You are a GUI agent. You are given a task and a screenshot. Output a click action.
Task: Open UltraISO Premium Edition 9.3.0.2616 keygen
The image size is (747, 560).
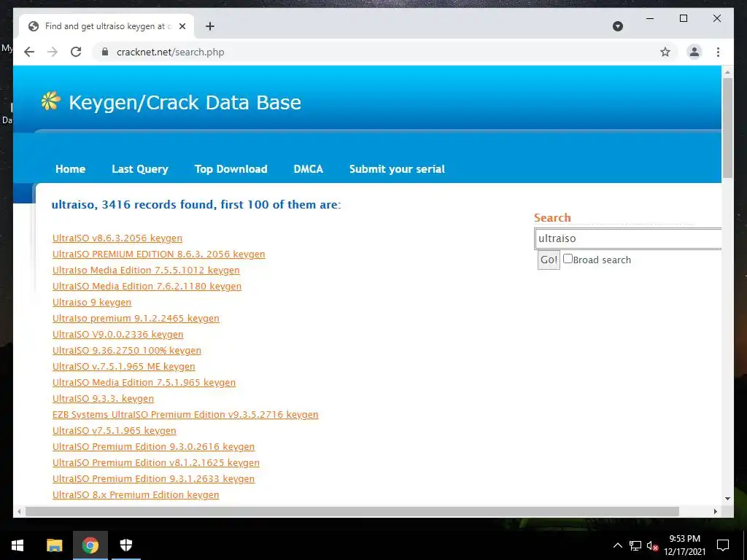153,447
